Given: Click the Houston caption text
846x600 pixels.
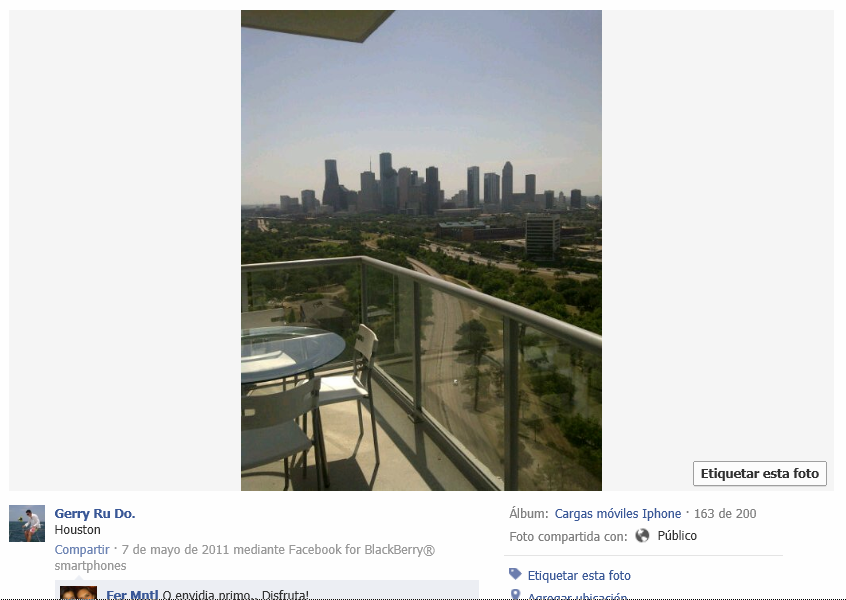Looking at the screenshot, I should [x=78, y=529].
